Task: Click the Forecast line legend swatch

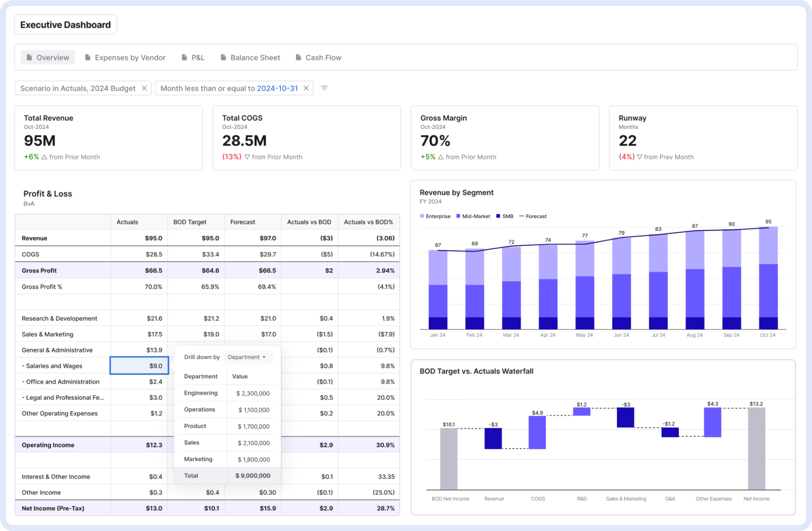Action: (x=522, y=216)
